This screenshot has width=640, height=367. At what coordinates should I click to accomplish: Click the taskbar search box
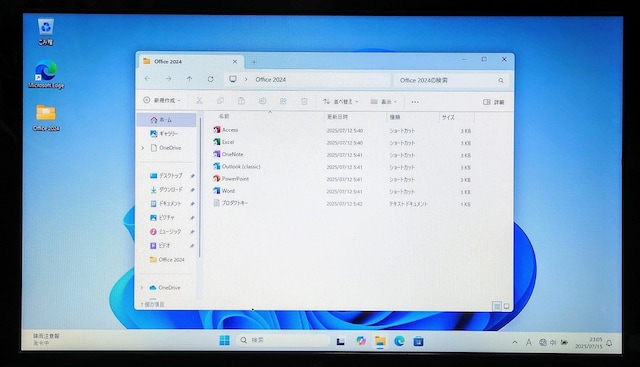pos(283,340)
